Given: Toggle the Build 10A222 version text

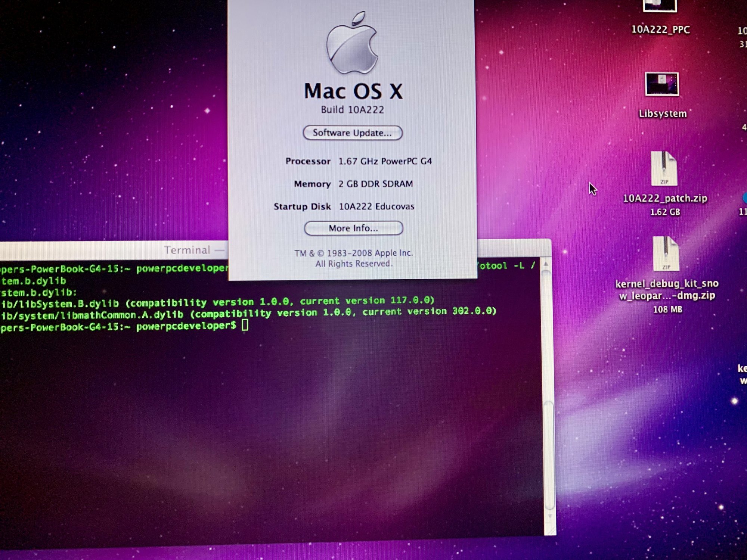Looking at the screenshot, I should [352, 110].
